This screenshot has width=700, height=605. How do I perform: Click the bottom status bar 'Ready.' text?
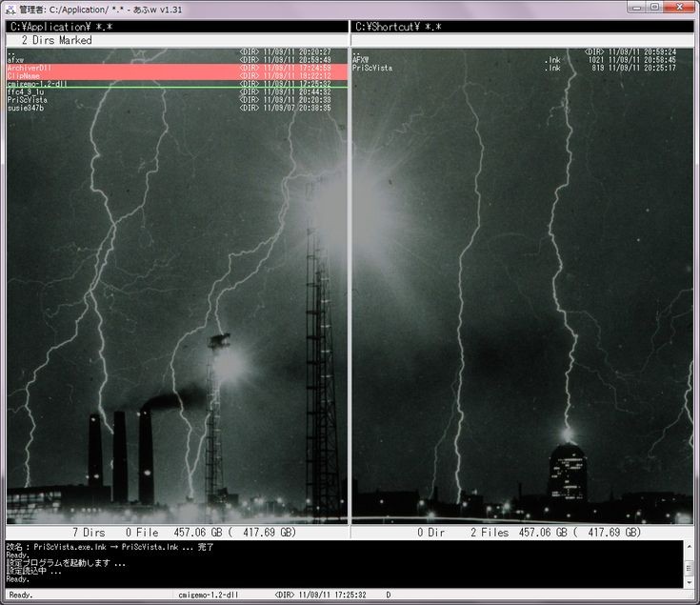click(x=21, y=595)
